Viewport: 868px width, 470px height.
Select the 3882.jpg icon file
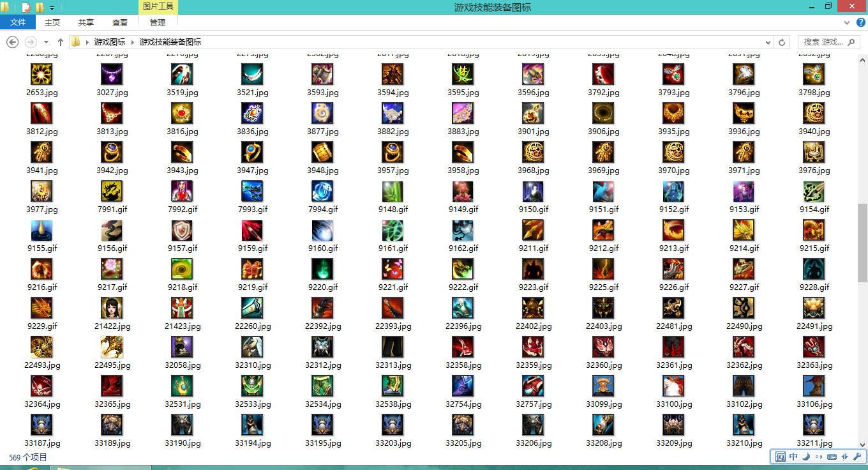coord(393,114)
